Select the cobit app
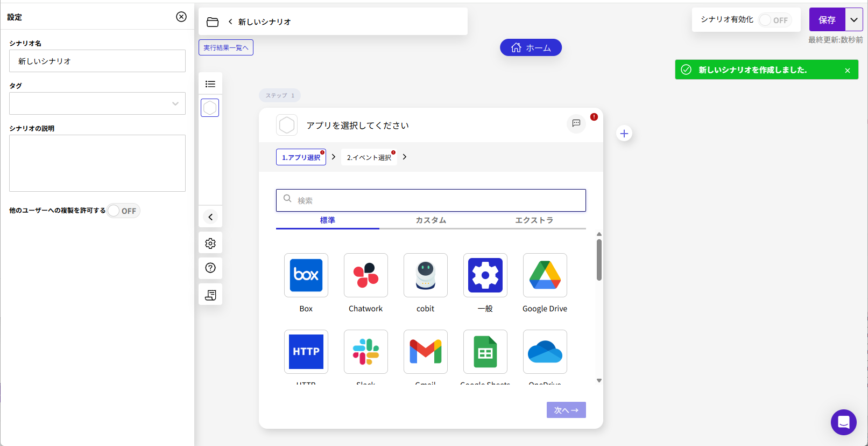Screen dimensions: 868x446 pos(426,275)
